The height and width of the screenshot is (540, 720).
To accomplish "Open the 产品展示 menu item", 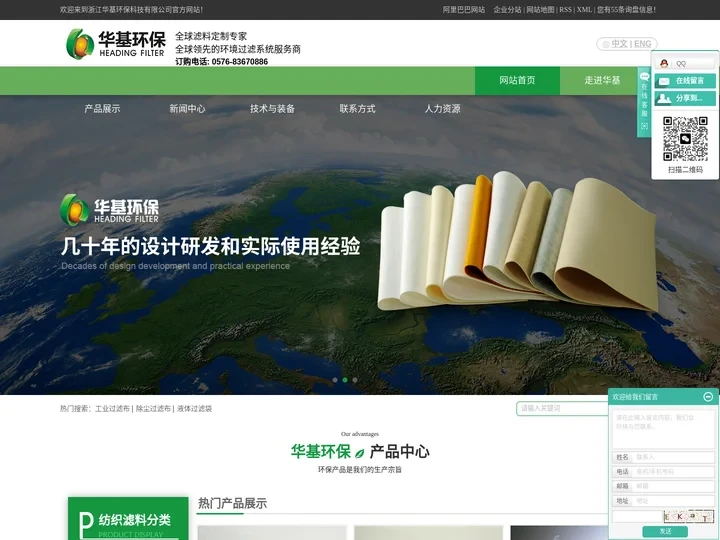I will point(102,109).
